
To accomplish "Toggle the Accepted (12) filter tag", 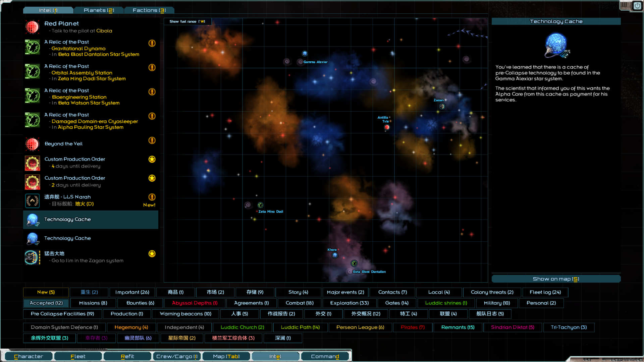I will tap(46, 303).
